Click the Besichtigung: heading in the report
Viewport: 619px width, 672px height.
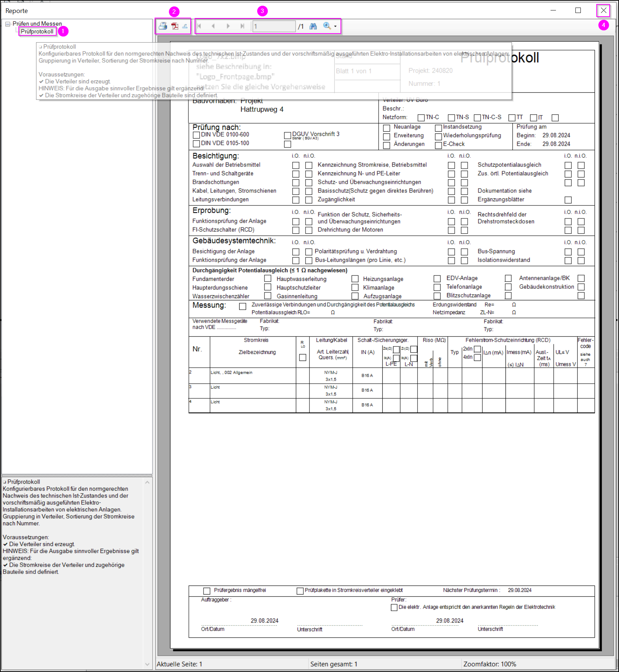click(x=215, y=156)
